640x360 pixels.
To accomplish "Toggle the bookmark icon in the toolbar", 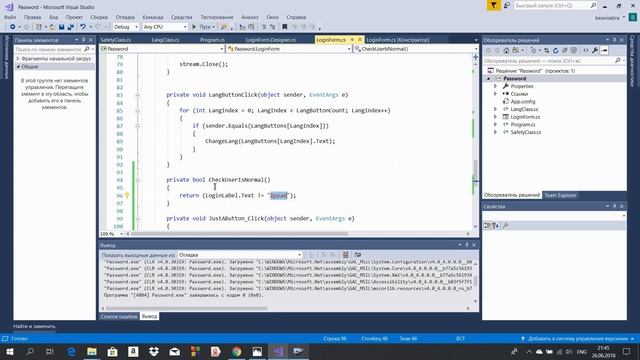I will pyautogui.click(x=284, y=27).
